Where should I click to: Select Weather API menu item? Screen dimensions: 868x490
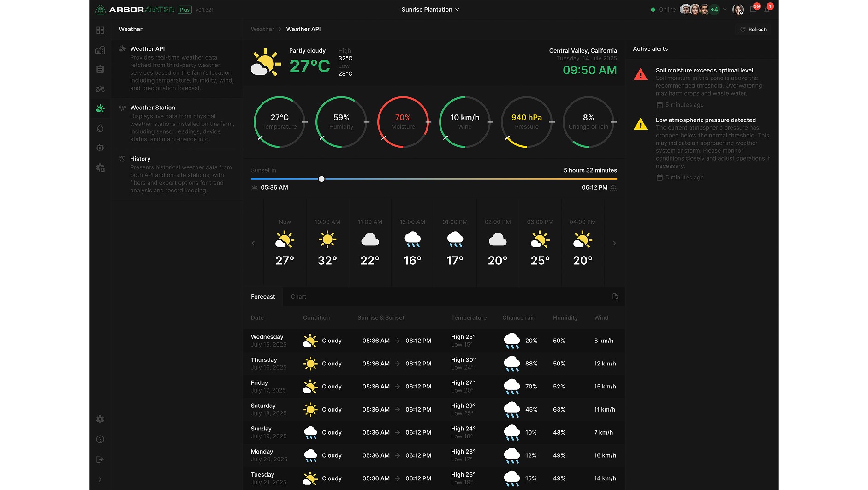click(x=177, y=68)
